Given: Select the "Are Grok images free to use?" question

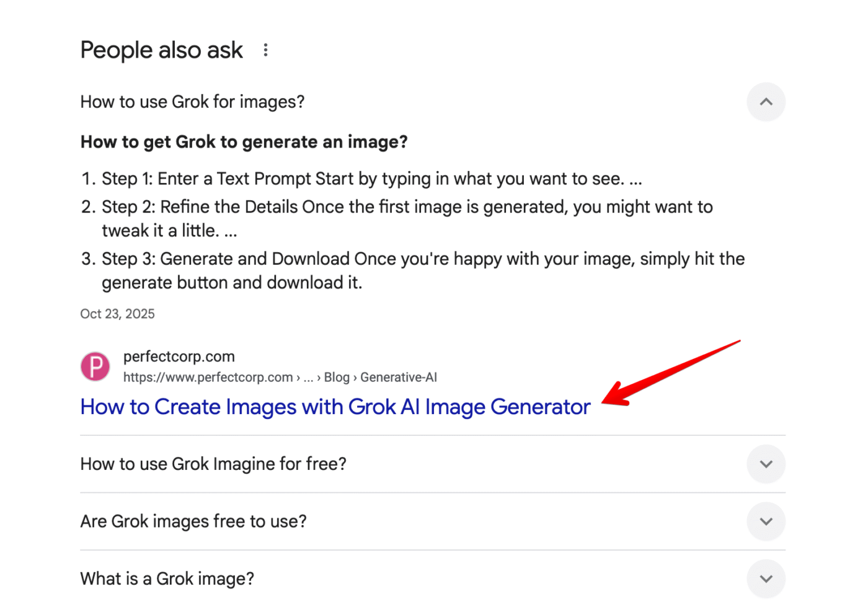Looking at the screenshot, I should click(x=193, y=521).
